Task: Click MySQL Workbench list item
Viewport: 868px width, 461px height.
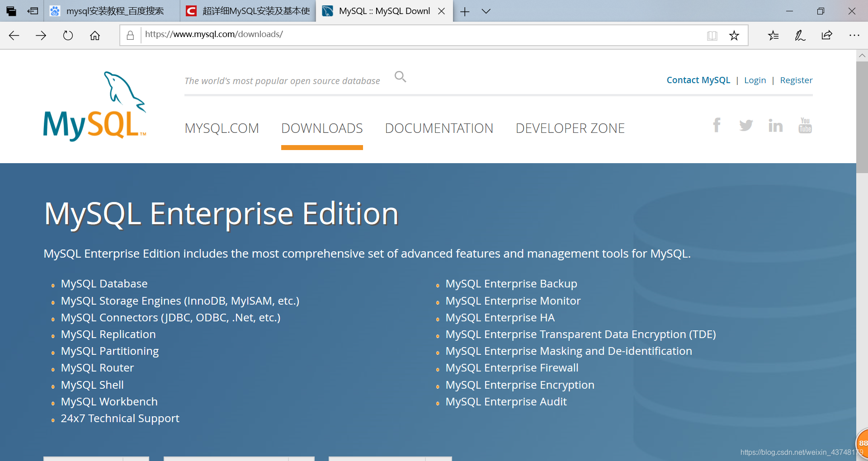Action: pos(109,402)
